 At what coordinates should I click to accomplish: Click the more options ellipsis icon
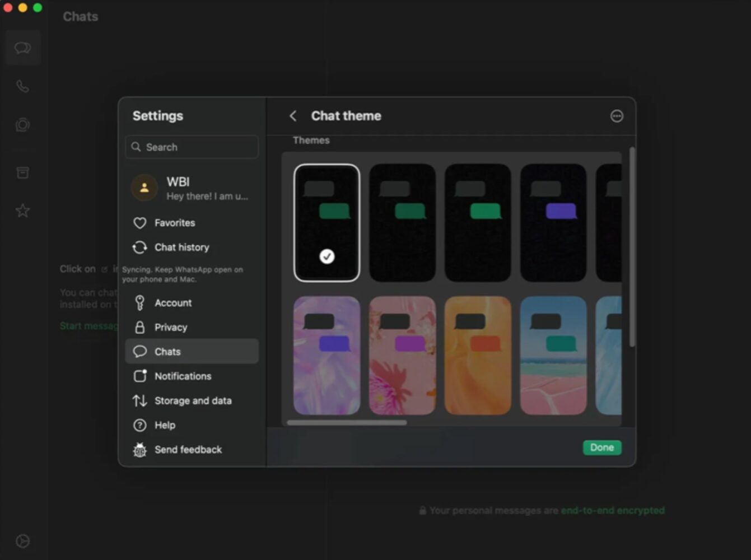[x=616, y=116]
